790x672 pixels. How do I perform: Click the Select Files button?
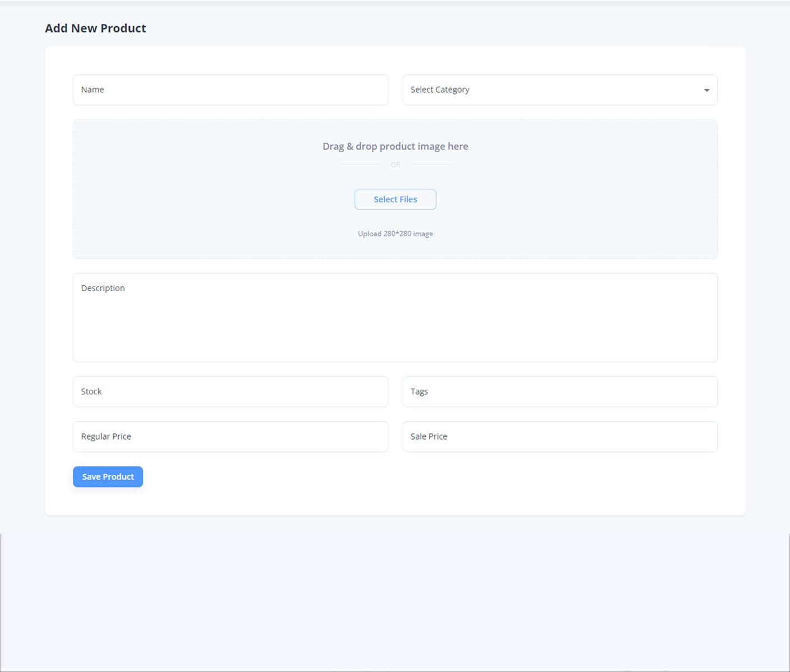395,199
